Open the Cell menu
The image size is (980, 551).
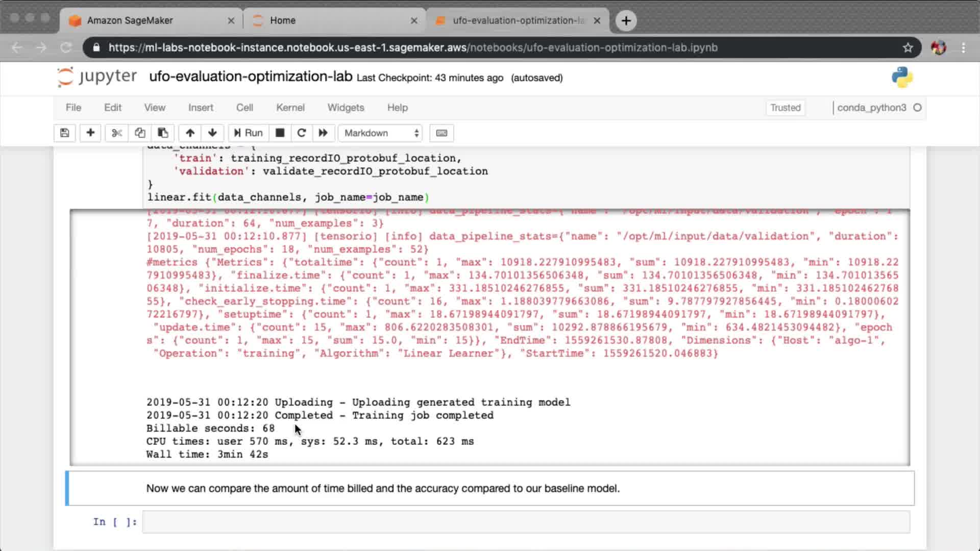[244, 108]
